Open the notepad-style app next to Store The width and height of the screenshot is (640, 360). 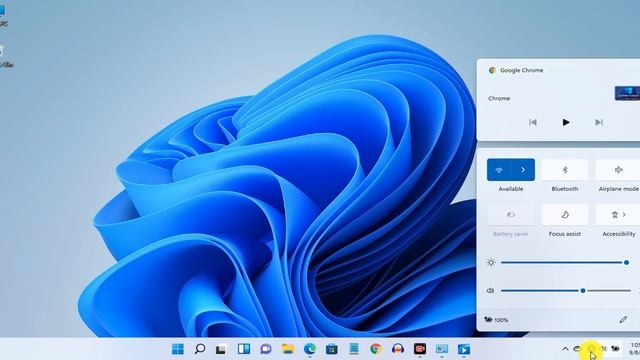[354, 349]
